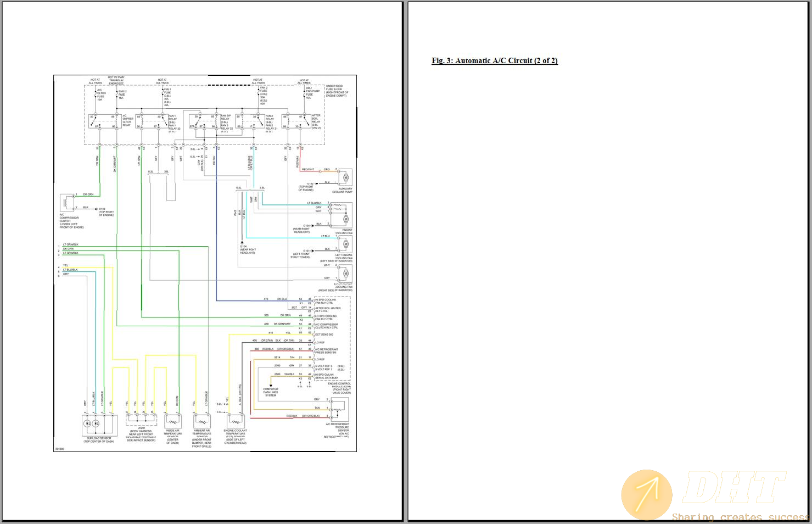Select the Left Engine Cooling Fan motor symbol

click(345, 244)
